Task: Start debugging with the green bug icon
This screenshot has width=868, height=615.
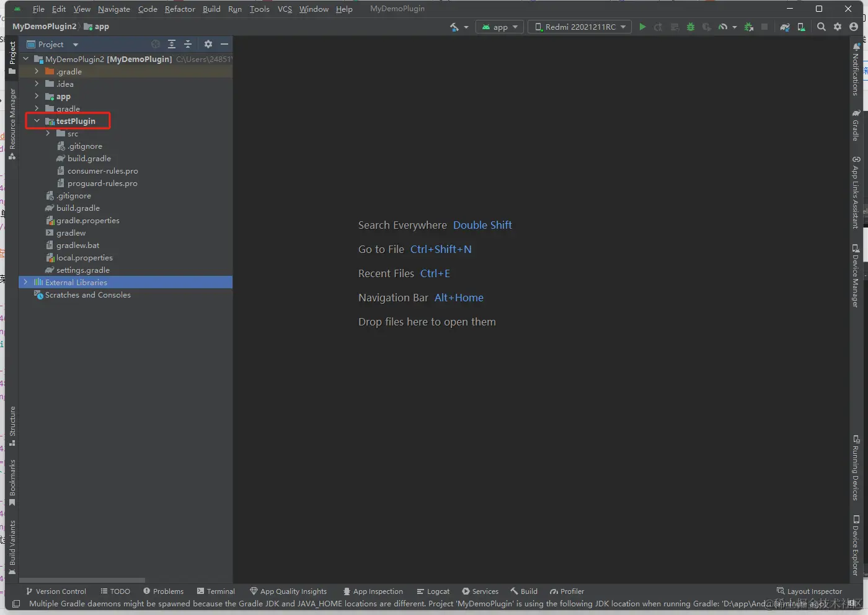Action: [x=690, y=27]
